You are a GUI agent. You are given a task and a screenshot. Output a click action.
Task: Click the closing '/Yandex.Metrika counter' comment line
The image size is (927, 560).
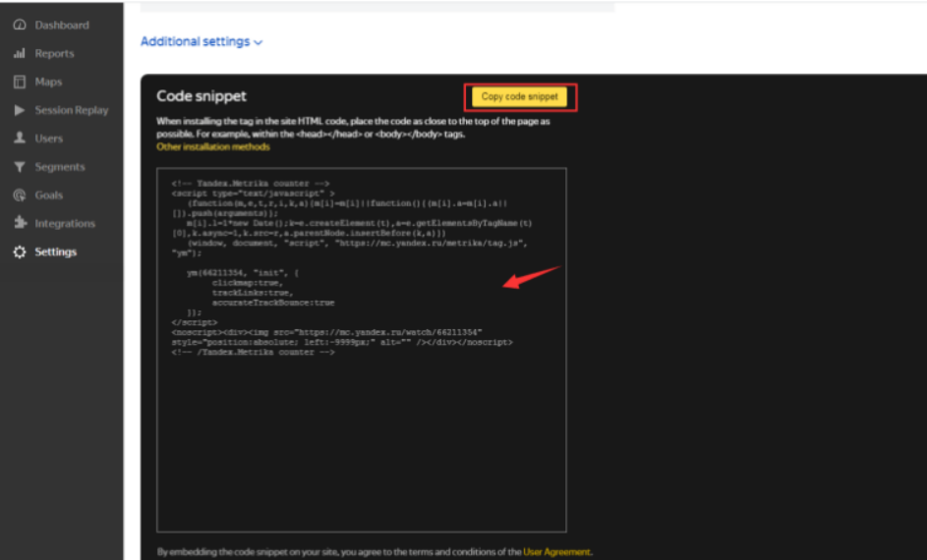tap(253, 352)
